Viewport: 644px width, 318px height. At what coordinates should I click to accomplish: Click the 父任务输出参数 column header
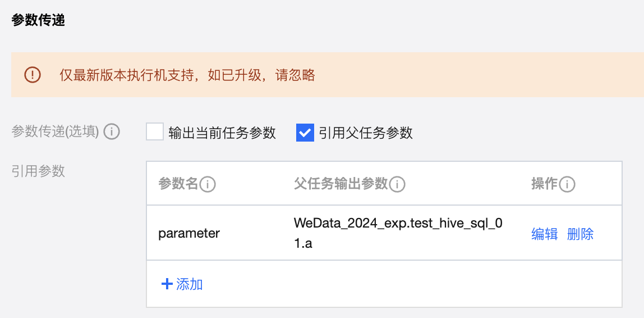point(341,184)
